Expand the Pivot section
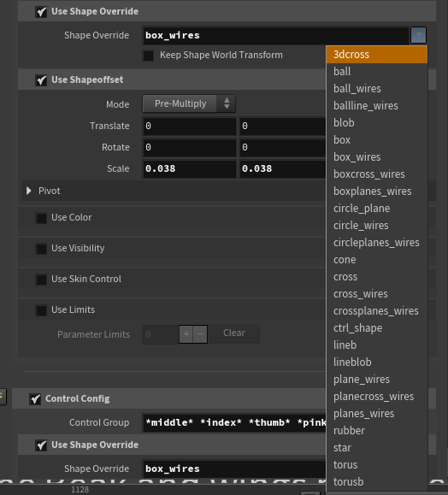448x495 pixels. click(29, 191)
